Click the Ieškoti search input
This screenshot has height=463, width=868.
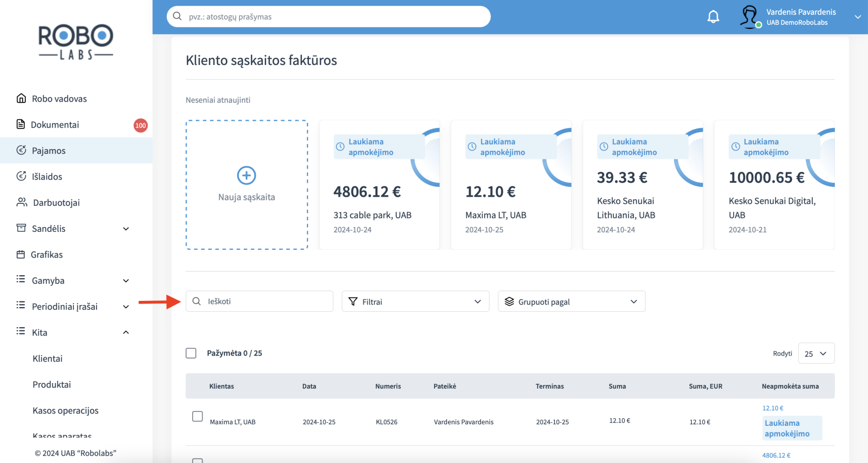259,301
